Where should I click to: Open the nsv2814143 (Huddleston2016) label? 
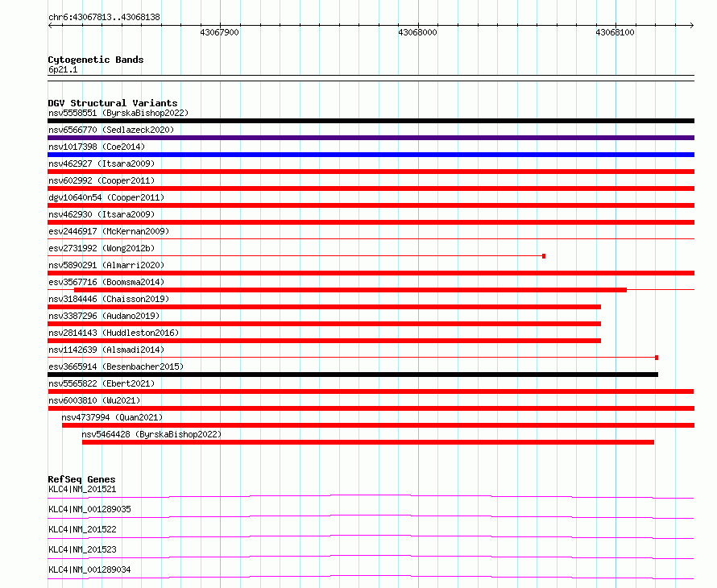click(114, 333)
